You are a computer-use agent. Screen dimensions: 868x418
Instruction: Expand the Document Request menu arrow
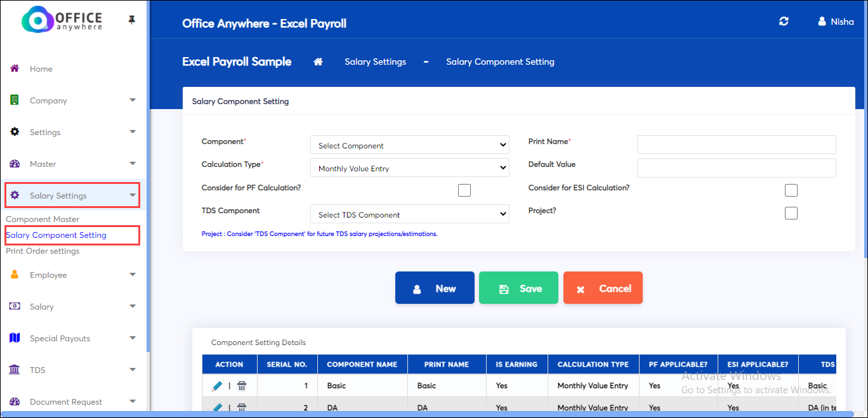133,402
